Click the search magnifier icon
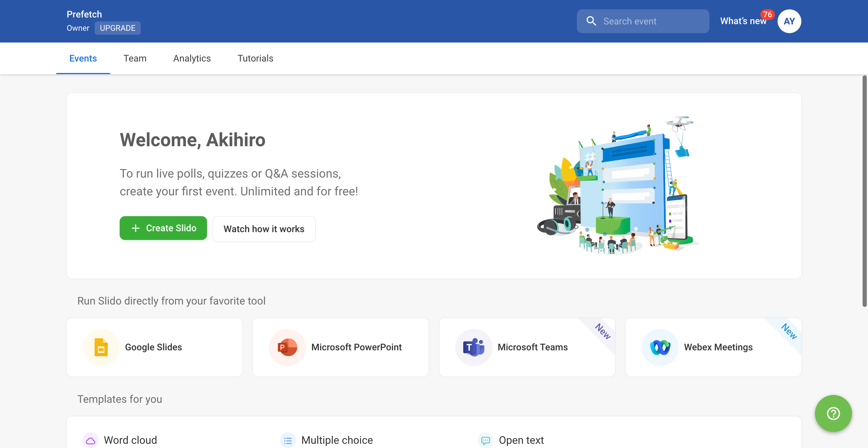The image size is (868, 448). tap(591, 21)
